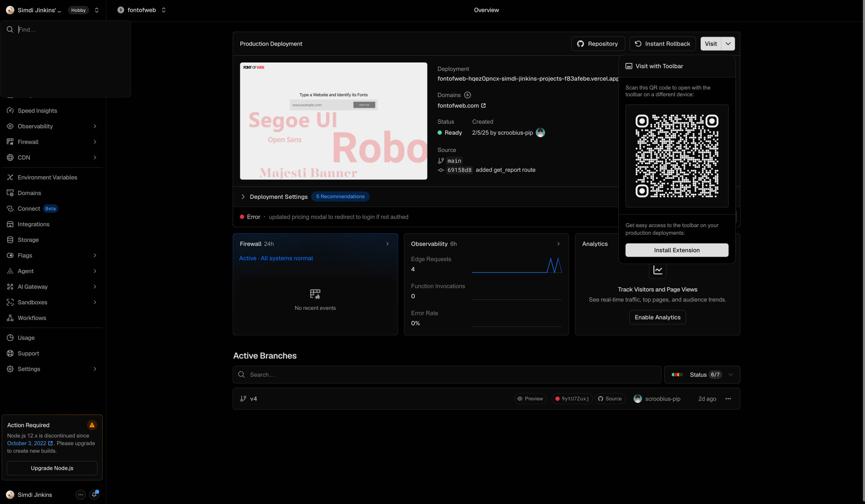Open Firewall sidebar item
This screenshot has width=865, height=504.
tap(52, 142)
